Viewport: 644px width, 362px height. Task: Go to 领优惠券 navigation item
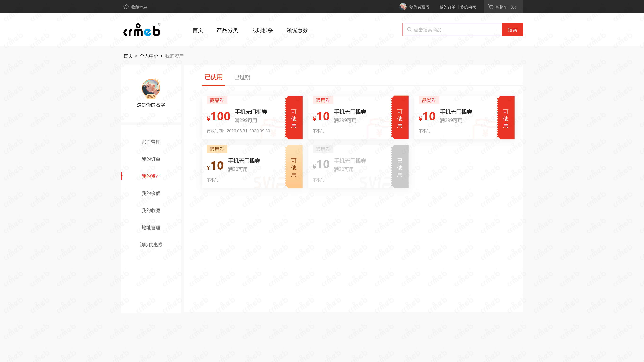click(x=297, y=30)
